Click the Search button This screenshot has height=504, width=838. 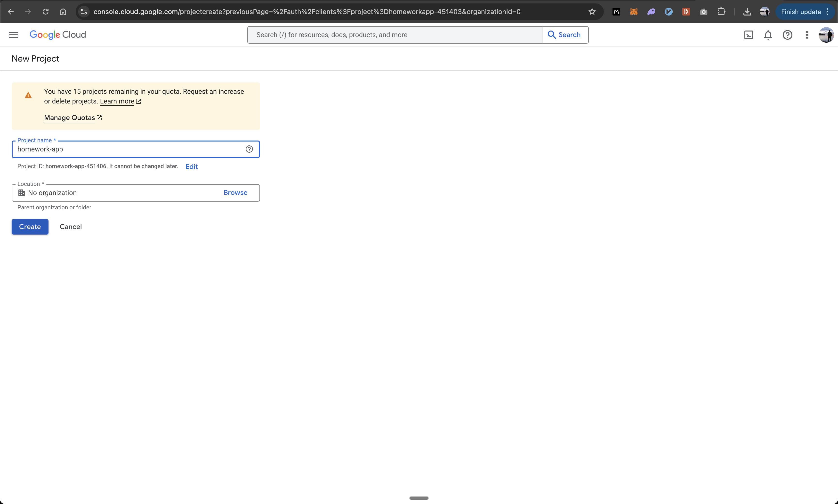coord(565,35)
